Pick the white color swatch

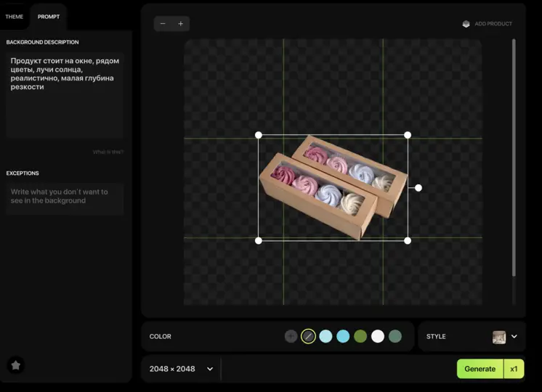tap(378, 336)
